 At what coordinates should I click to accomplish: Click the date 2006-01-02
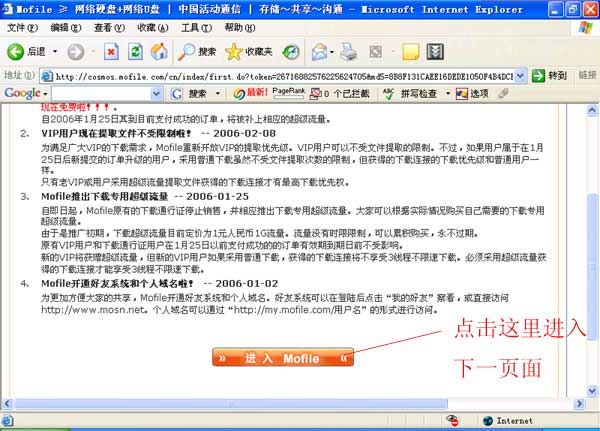pyautogui.click(x=247, y=284)
